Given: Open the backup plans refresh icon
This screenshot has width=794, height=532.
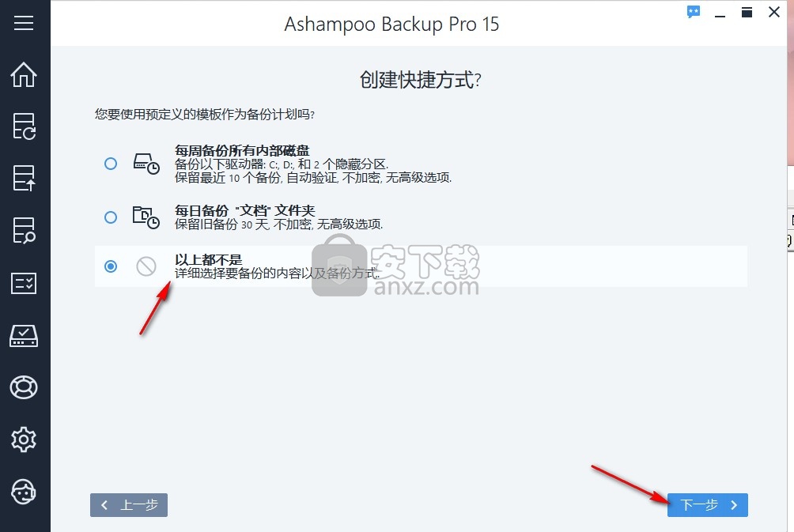Looking at the screenshot, I should 24,126.
